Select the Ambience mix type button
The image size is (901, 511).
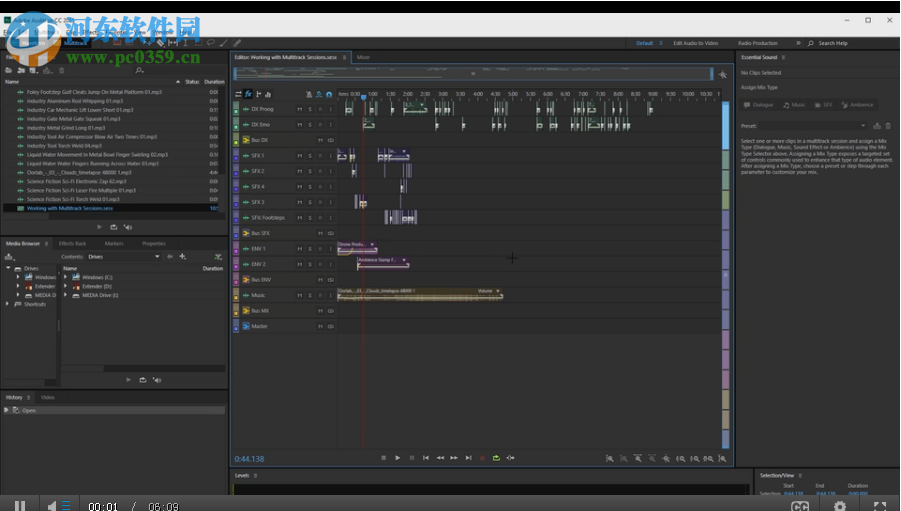857,104
